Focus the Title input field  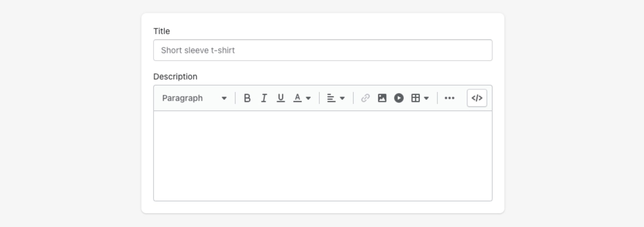click(323, 50)
